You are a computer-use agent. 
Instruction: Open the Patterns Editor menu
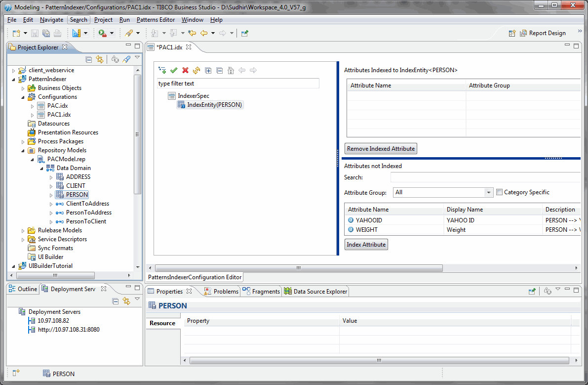coord(156,20)
